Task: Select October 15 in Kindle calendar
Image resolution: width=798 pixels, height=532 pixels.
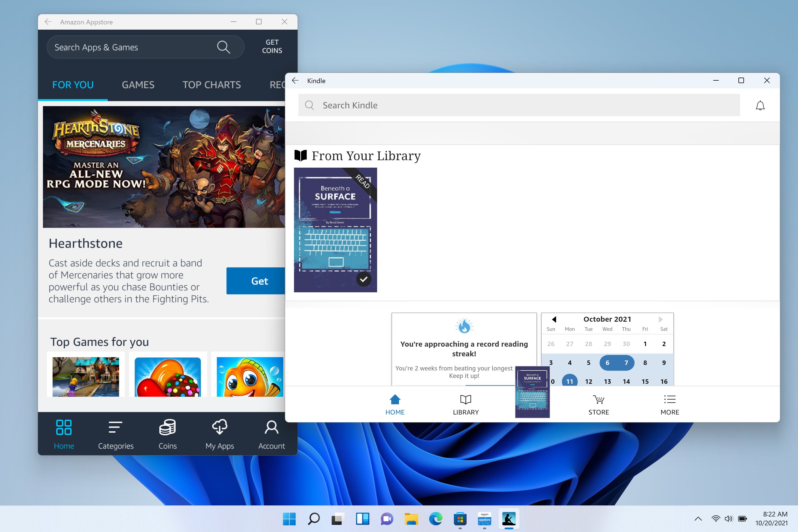Action: (x=645, y=381)
